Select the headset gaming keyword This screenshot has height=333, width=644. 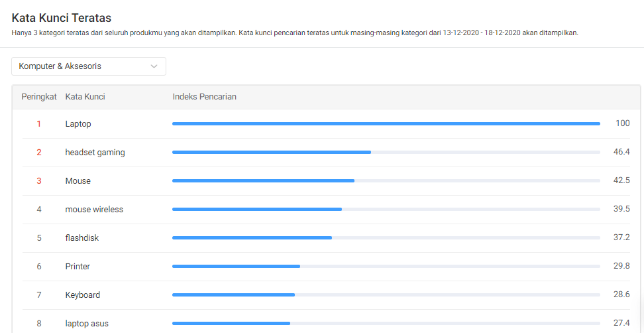point(95,153)
